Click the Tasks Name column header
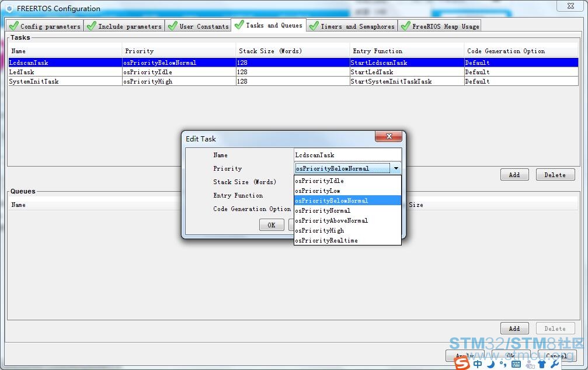 65,51
